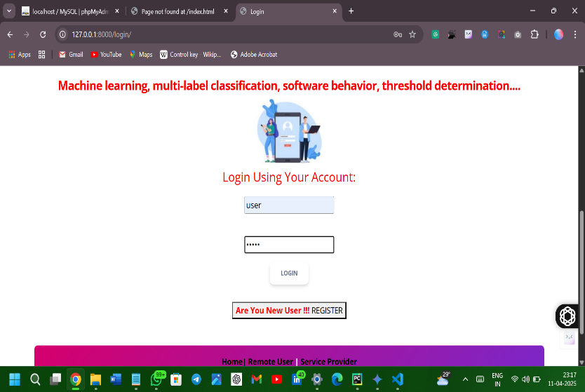
Task: Click the page vertical scrollbar thumb
Action: pyautogui.click(x=581, y=272)
